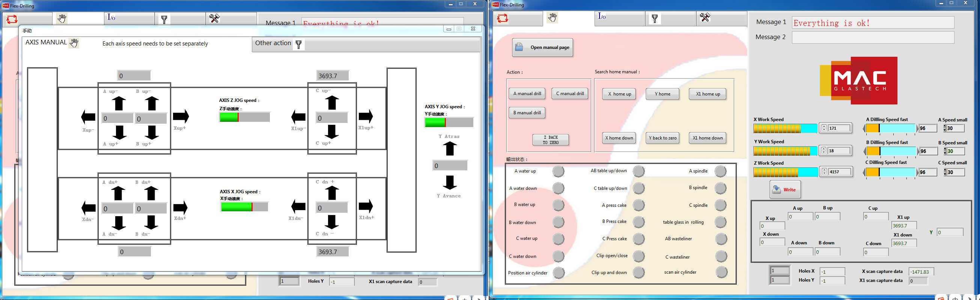Screen dimensions: 980x300
Task: Click the AXIS Z JOG speed bar
Action: click(x=245, y=117)
